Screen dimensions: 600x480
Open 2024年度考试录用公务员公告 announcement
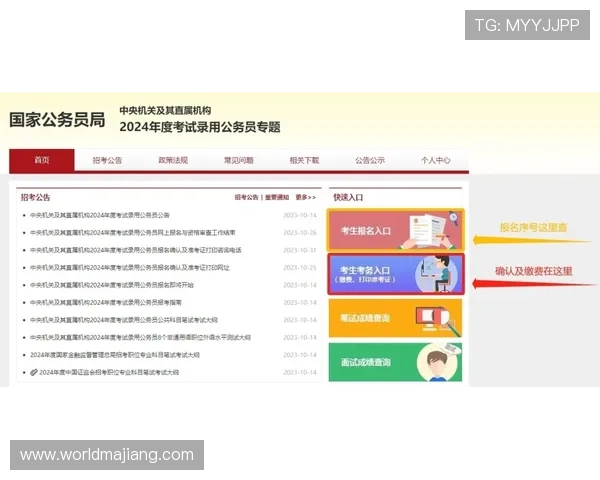coord(99,216)
